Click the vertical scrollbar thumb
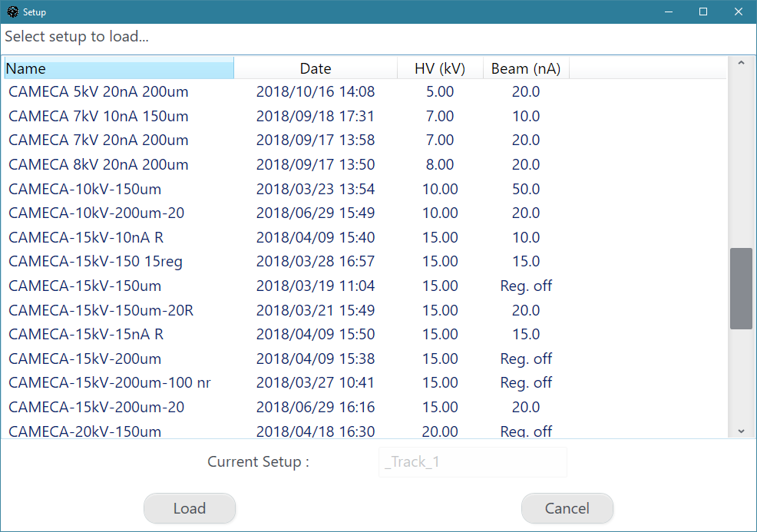This screenshot has width=757, height=532. (x=741, y=289)
